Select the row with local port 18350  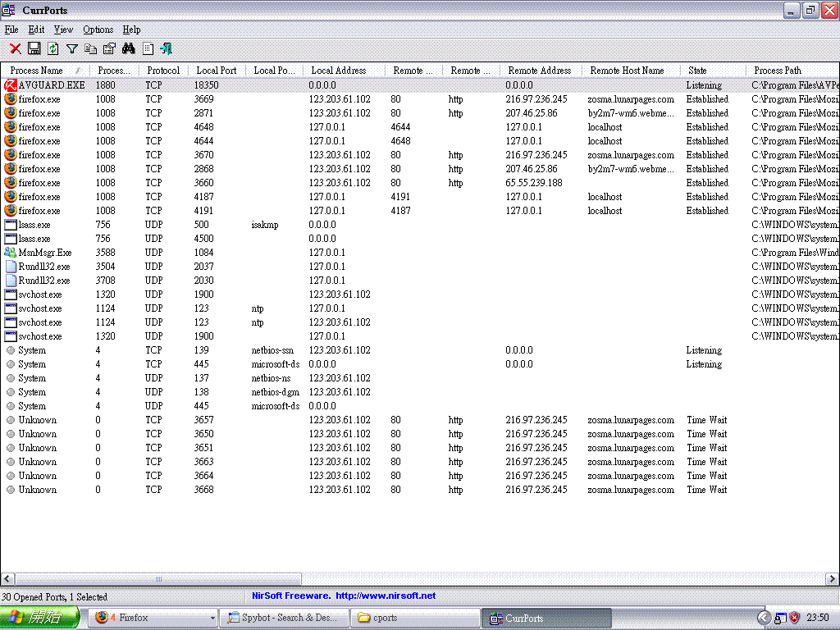(x=206, y=84)
